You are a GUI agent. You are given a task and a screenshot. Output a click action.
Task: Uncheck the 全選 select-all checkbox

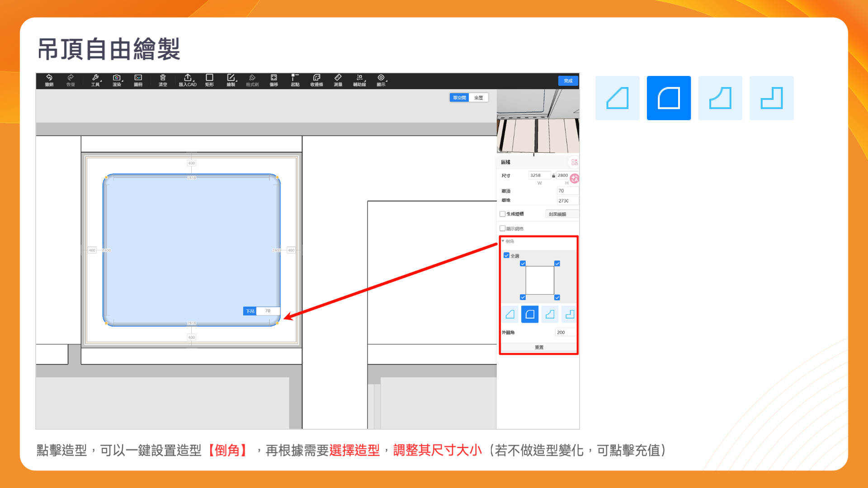tap(506, 255)
